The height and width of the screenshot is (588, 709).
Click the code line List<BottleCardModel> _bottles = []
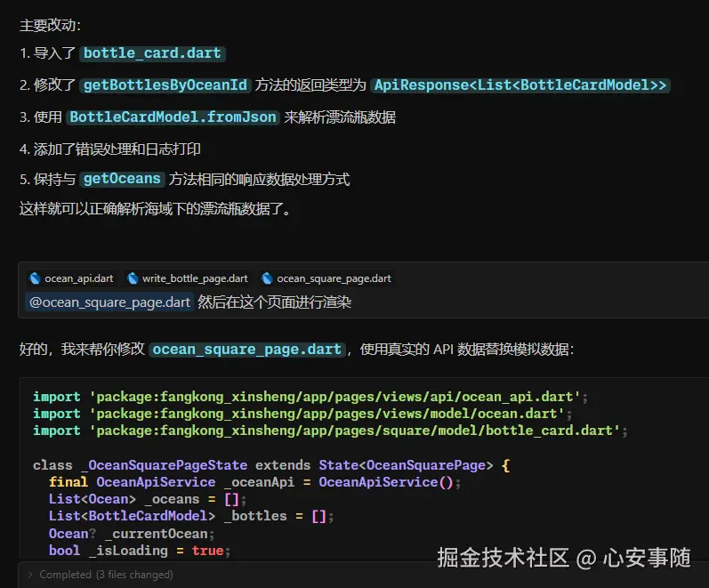click(191, 516)
